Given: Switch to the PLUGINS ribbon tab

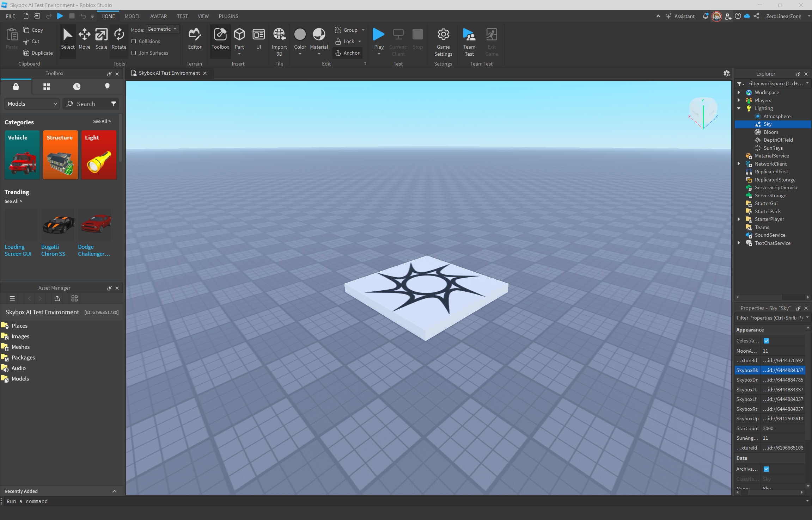Looking at the screenshot, I should coord(228,16).
